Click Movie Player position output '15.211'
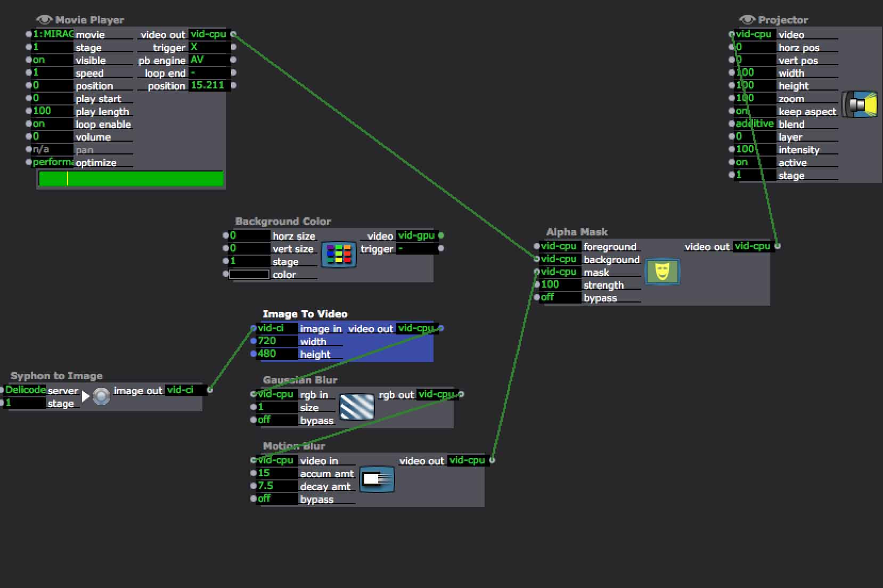Viewport: 883px width, 588px height. pos(209,85)
